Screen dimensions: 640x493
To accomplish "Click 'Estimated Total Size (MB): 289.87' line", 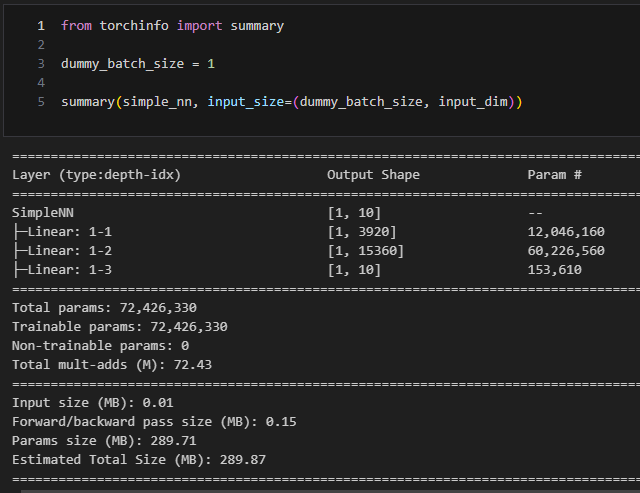I will click(139, 460).
